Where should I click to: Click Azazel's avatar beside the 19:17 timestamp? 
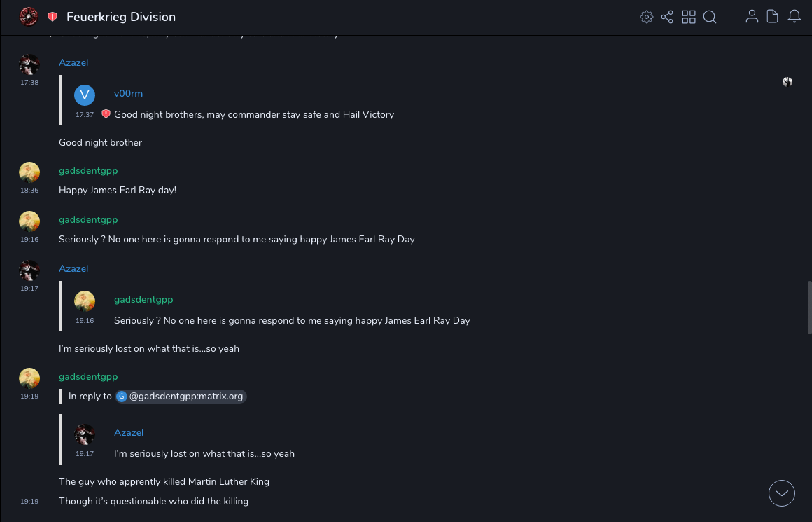tap(29, 270)
